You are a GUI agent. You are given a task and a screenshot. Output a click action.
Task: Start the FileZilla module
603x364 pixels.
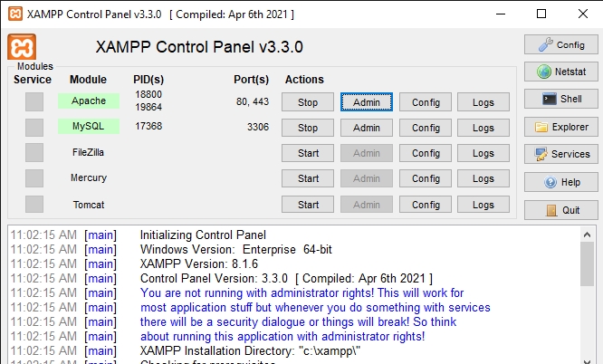[308, 153]
